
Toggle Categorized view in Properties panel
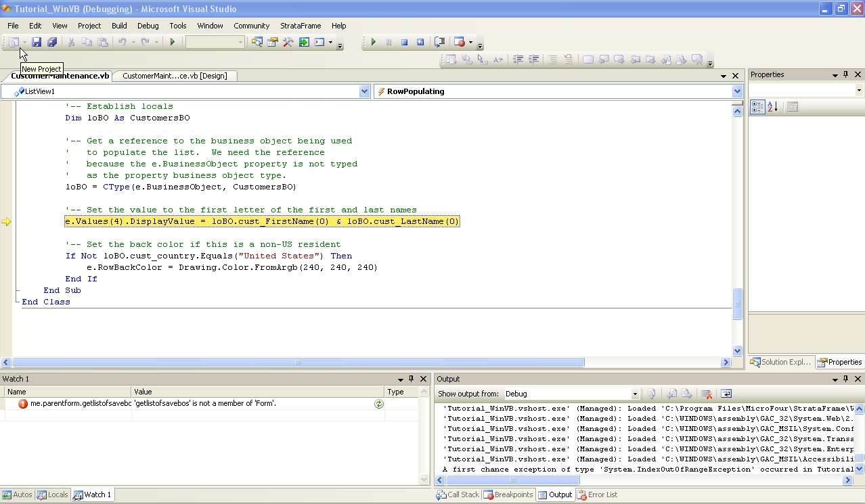point(757,107)
